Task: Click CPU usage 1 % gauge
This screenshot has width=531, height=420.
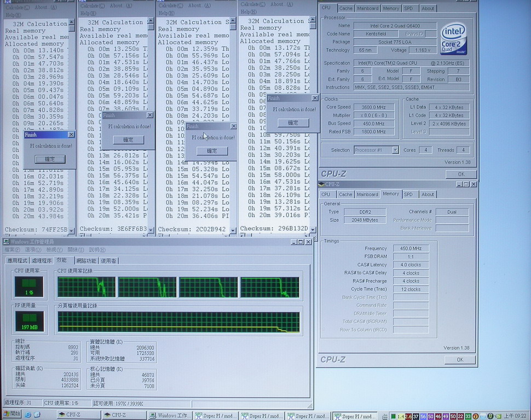Action: tap(29, 287)
